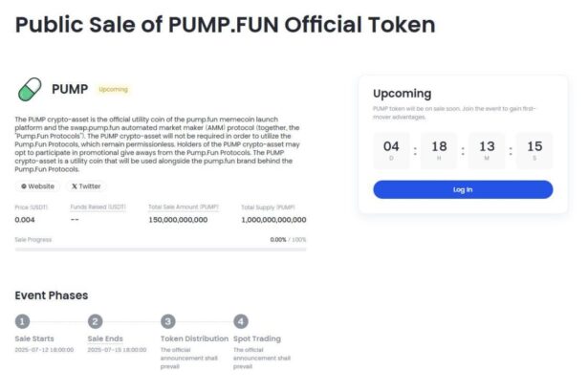Click the Total Sale Amount (PUMP) label
Image resolution: width=588 pixels, height=392 pixels.
[x=184, y=207]
